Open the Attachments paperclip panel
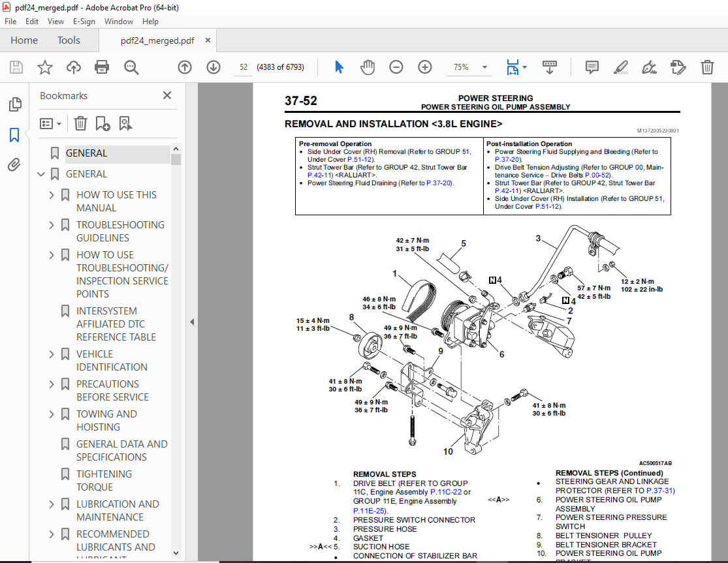 tap(14, 165)
